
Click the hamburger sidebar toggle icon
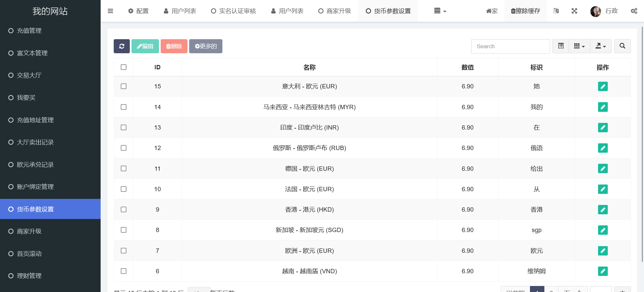coord(110,11)
